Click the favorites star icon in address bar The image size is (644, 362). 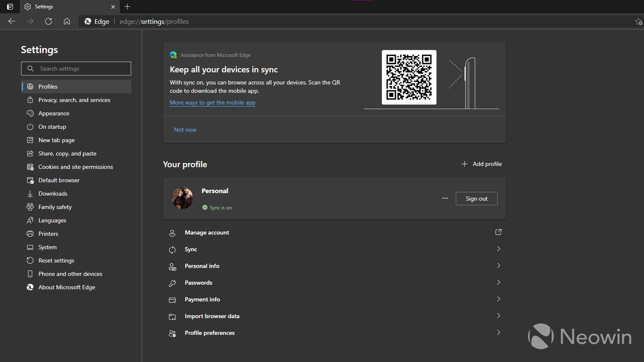pyautogui.click(x=638, y=22)
